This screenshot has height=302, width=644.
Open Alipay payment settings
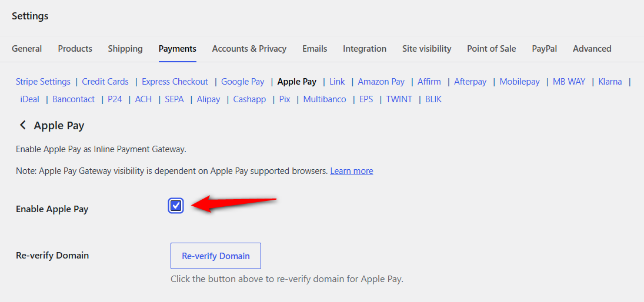(x=208, y=99)
